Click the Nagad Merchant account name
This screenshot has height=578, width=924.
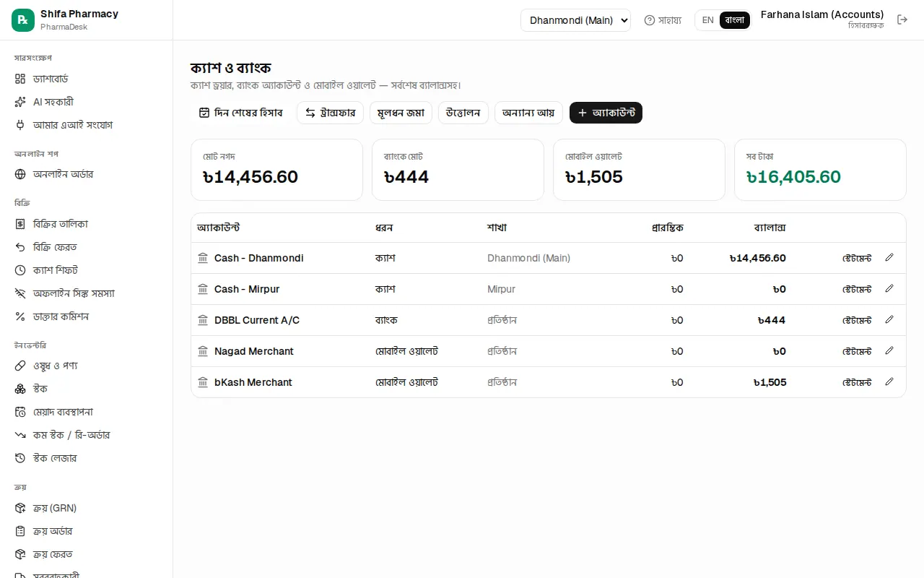254,351
